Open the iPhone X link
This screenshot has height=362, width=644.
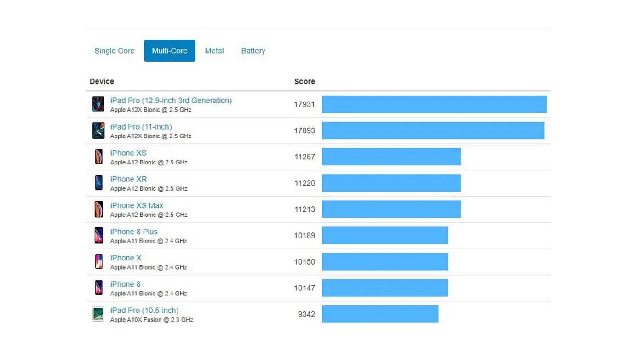tap(126, 258)
